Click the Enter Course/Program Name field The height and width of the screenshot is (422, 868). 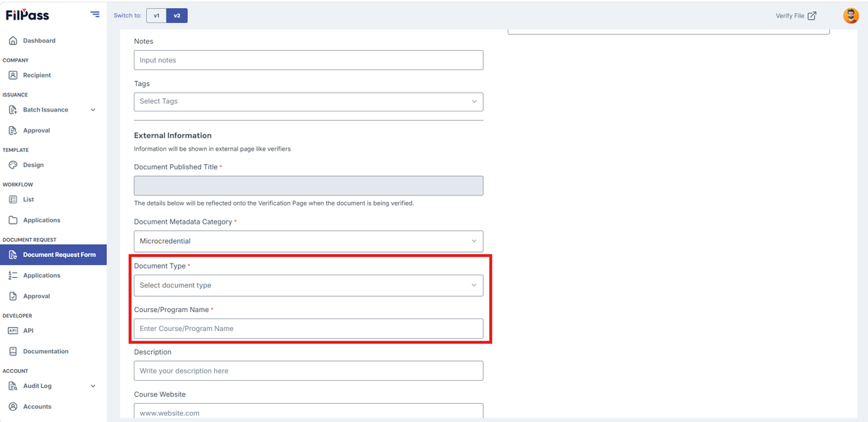pyautogui.click(x=309, y=329)
